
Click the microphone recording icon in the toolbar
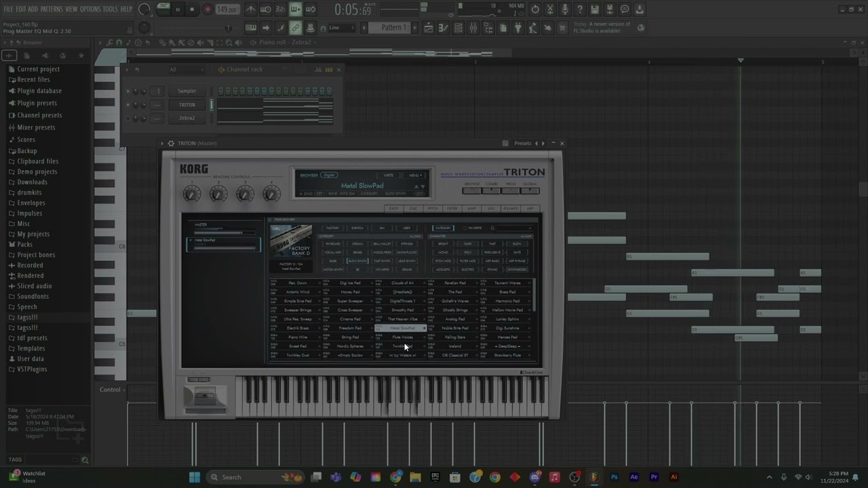click(565, 9)
